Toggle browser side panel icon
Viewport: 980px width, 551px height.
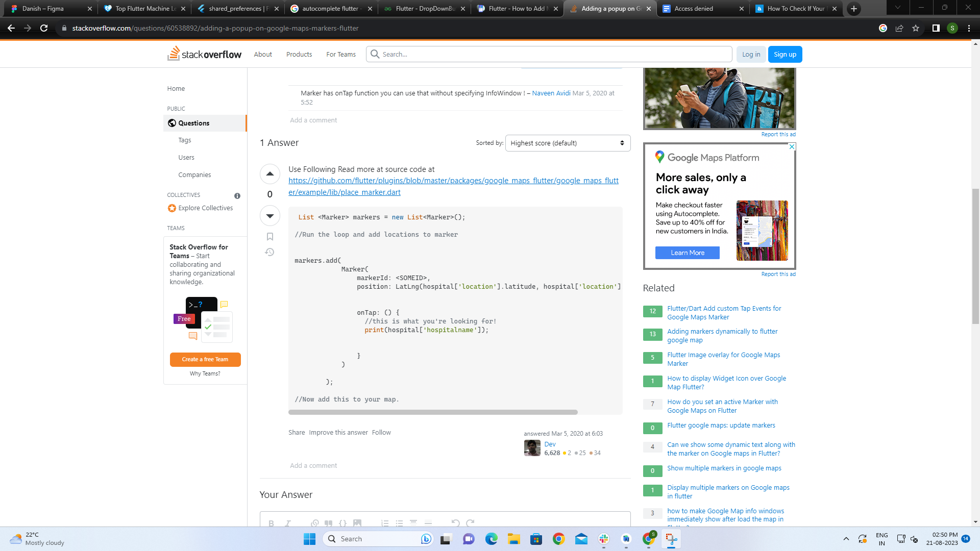(936, 28)
